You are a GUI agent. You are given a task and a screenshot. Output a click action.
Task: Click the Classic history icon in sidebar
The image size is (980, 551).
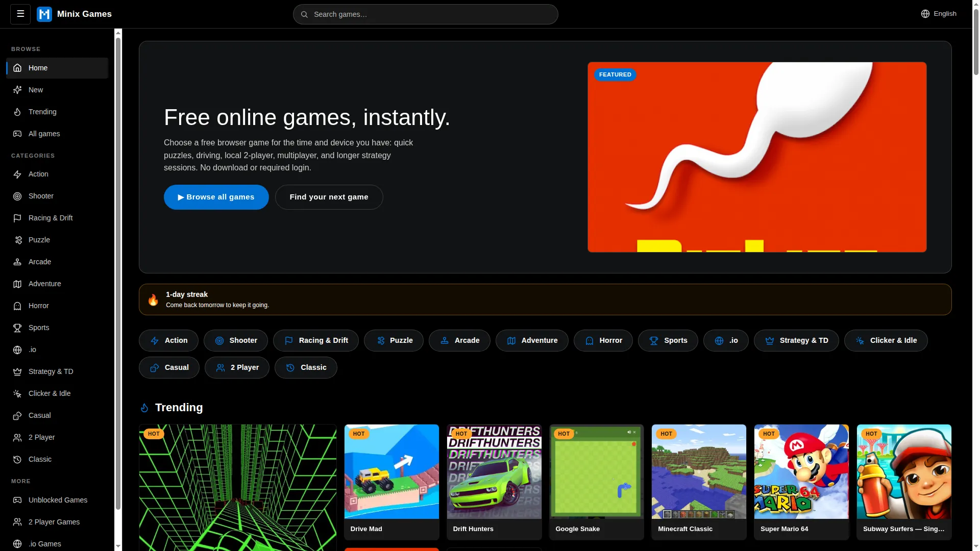point(17,459)
